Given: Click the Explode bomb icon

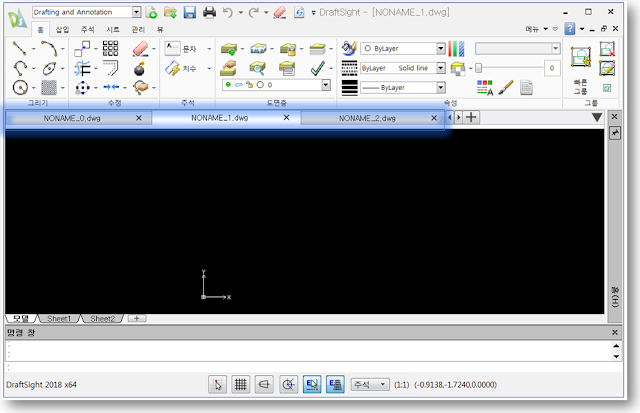Looking at the screenshot, I should point(139,69).
